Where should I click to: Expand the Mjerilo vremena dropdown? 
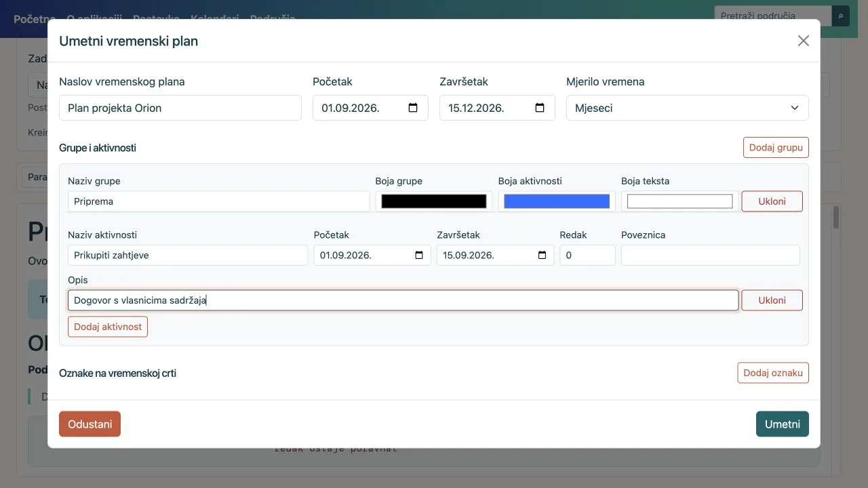(688, 108)
